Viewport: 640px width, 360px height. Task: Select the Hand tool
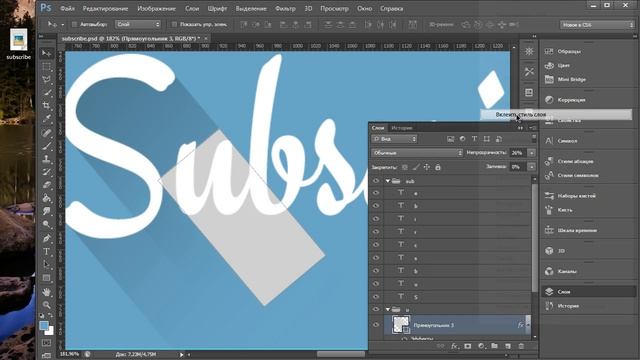(47, 292)
